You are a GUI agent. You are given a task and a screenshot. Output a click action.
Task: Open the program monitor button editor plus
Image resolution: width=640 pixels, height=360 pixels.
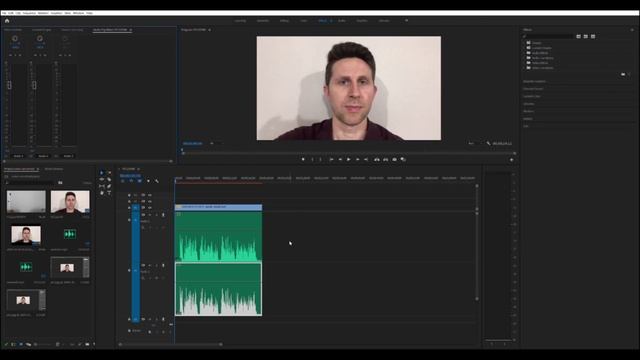coord(511,160)
